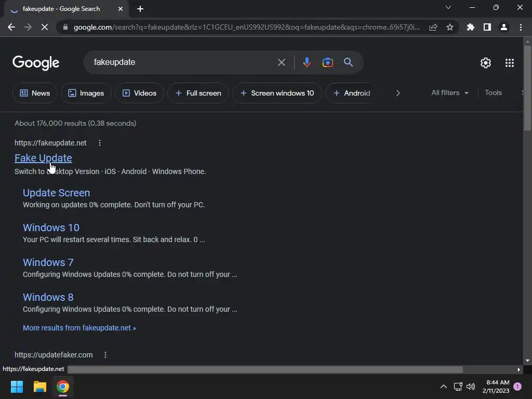The height and width of the screenshot is (399, 532).
Task: Open the Extensions puzzle icon
Action: click(471, 27)
